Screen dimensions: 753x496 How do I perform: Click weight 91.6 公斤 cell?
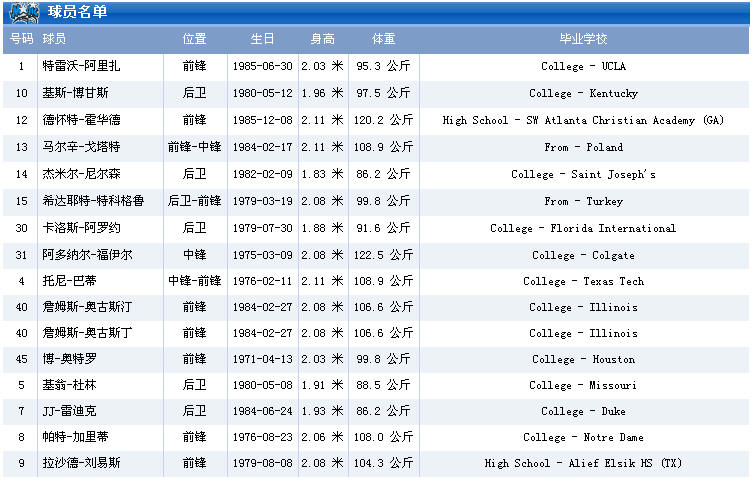point(383,228)
